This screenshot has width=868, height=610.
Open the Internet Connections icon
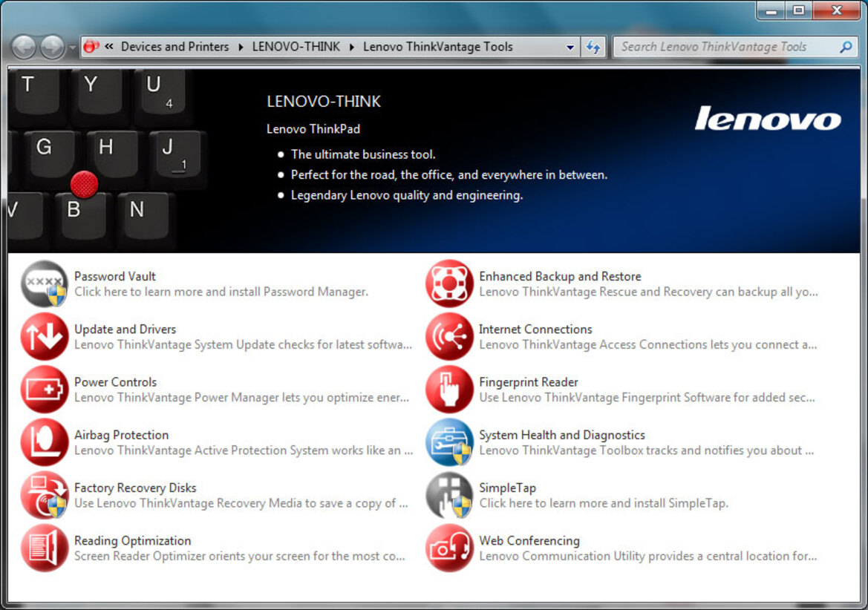click(x=449, y=336)
